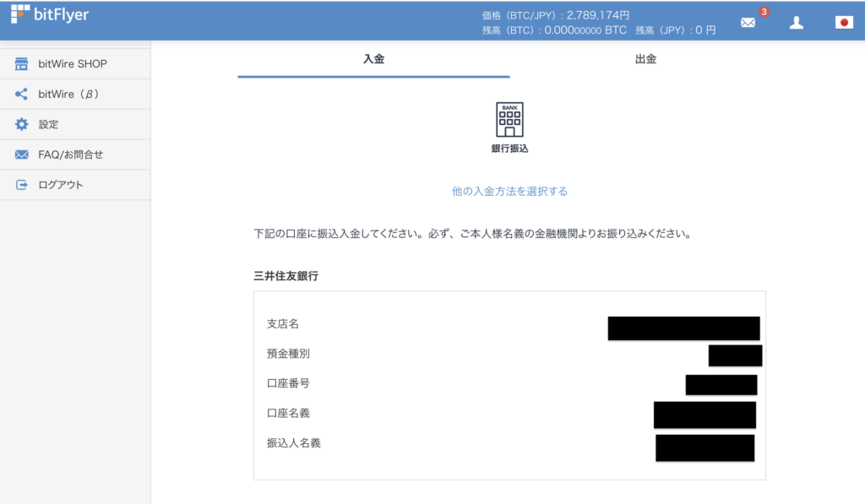Select the 入金 deposit tab
This screenshot has height=504, width=865.
pyautogui.click(x=373, y=59)
